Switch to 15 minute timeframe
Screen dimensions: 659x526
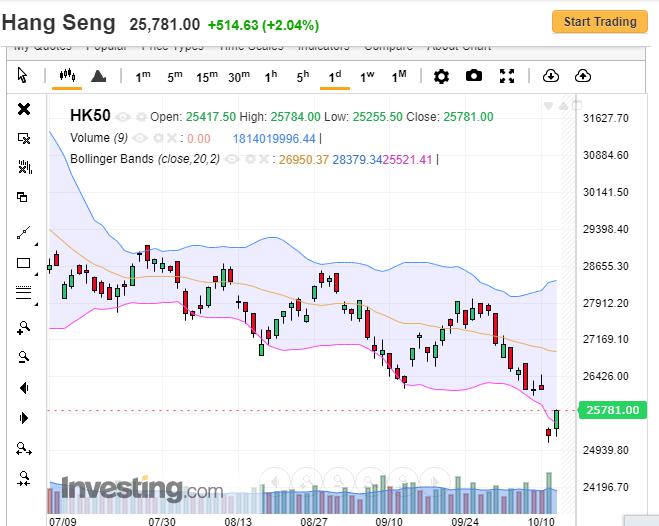click(x=206, y=76)
